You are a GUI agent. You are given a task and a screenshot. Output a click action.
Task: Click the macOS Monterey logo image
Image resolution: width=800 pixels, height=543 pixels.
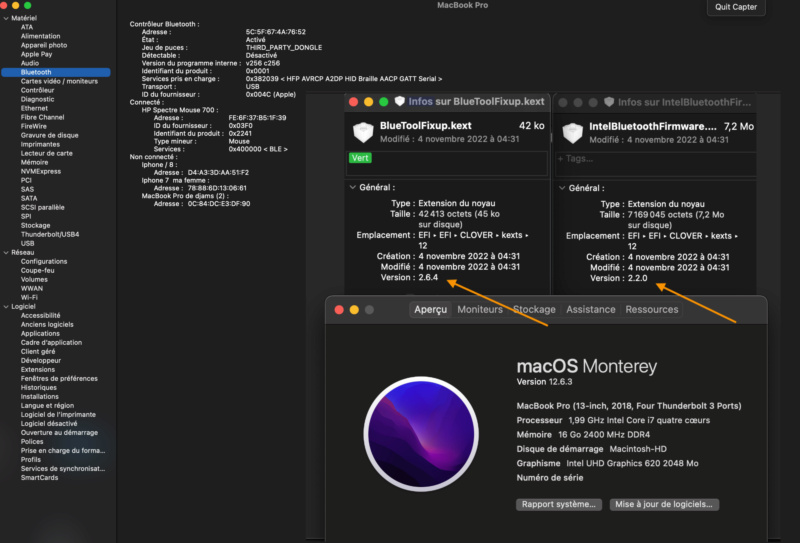421,434
